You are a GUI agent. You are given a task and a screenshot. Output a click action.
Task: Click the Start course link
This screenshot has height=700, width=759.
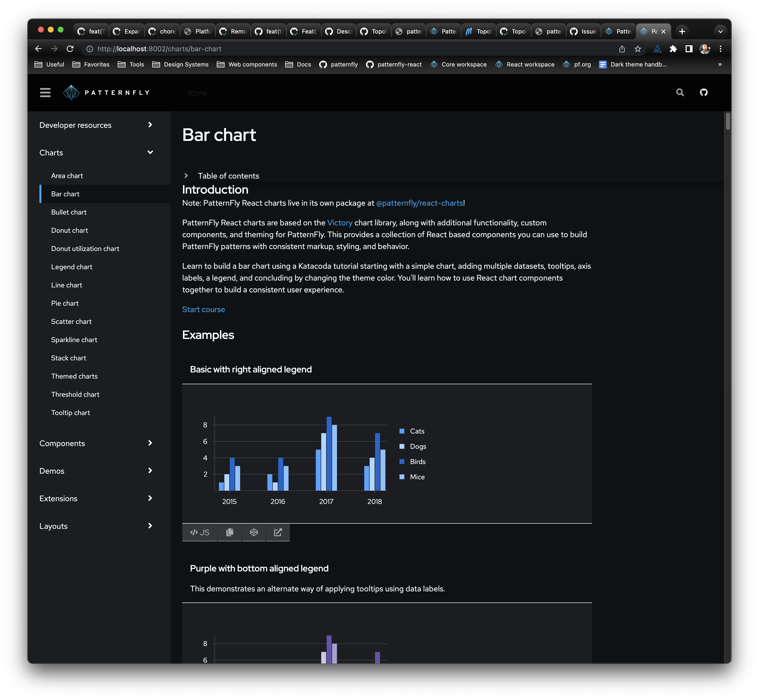click(203, 309)
